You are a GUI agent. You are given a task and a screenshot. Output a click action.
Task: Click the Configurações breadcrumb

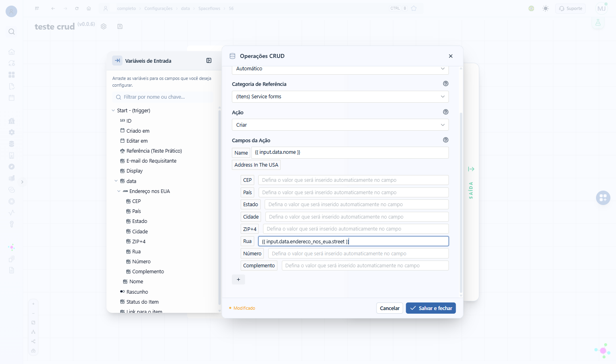coord(158,8)
